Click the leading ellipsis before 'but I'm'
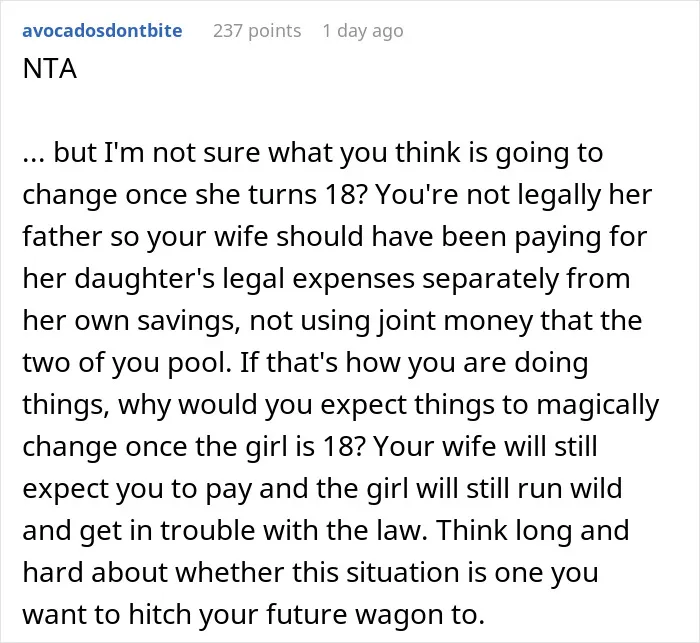Screen dimensions: 700x643 click(33, 153)
